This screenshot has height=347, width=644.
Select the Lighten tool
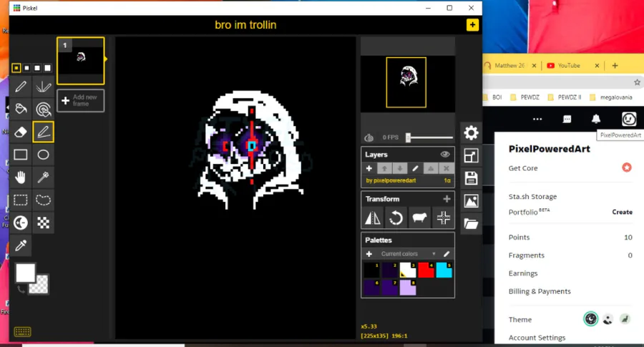[21, 223]
